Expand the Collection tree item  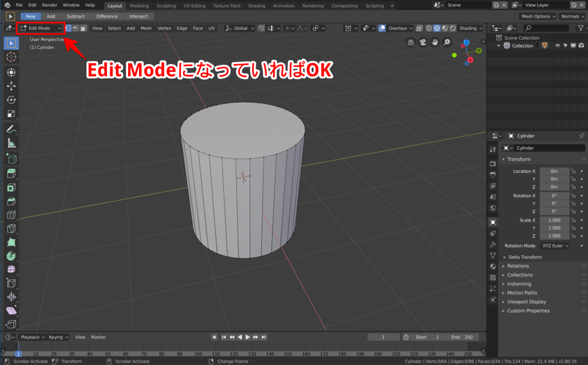[499, 46]
